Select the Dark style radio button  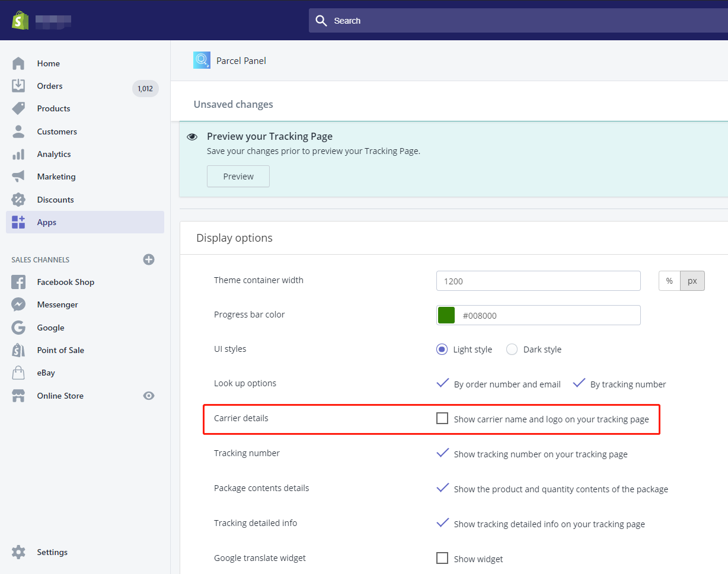click(x=512, y=349)
